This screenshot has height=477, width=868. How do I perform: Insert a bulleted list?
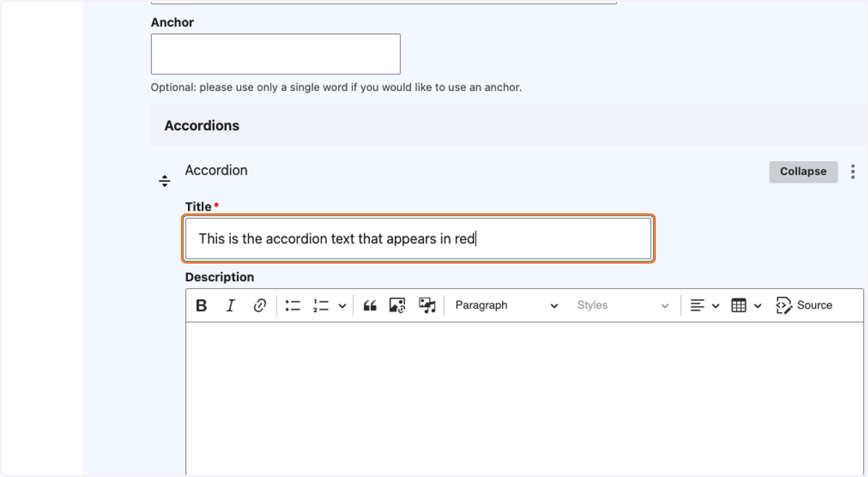pos(293,306)
